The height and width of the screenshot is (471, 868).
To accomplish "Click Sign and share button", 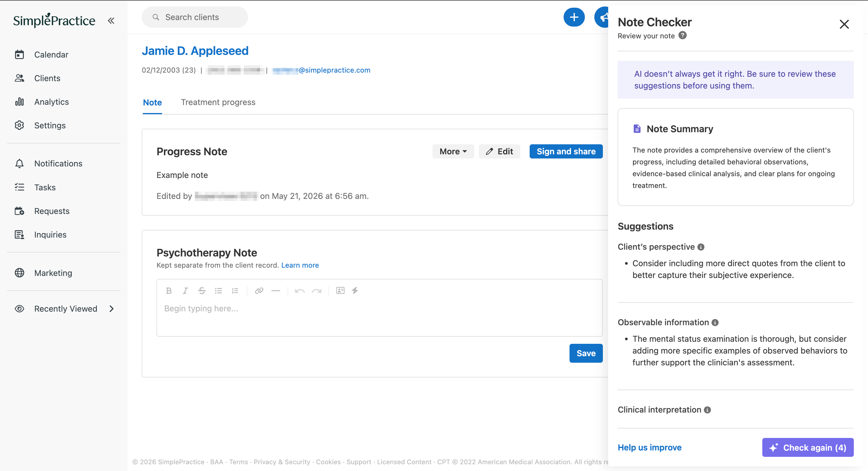I will (x=566, y=151).
